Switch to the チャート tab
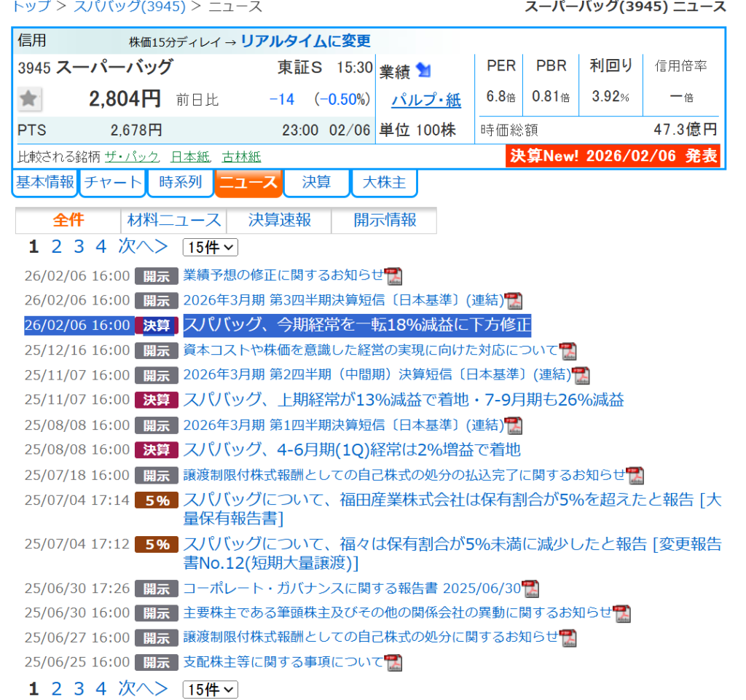This screenshot has width=746, height=700. click(112, 182)
